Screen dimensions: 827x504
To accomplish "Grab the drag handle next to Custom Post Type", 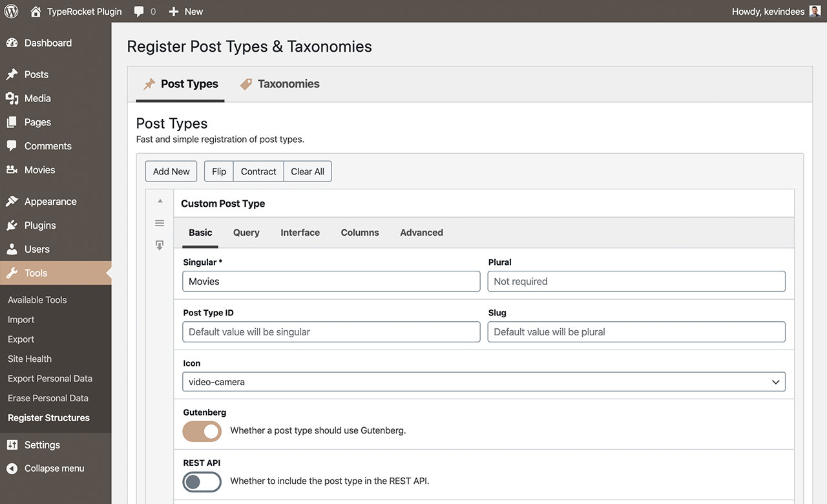I will (x=160, y=223).
